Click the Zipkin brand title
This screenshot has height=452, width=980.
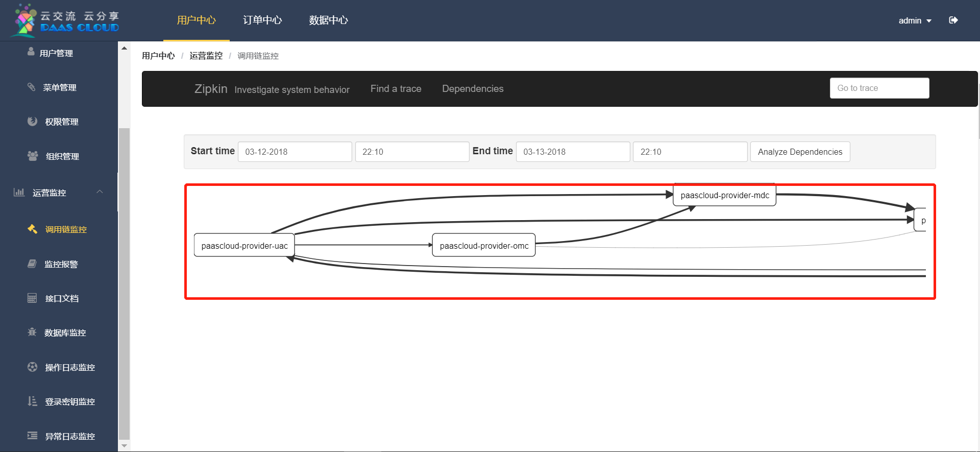point(211,89)
